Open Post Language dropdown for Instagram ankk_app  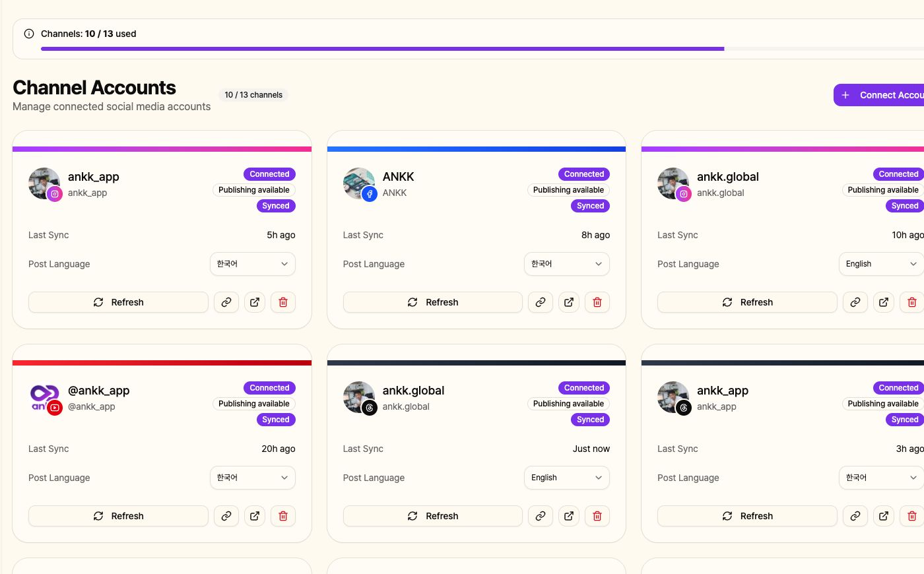[253, 264]
